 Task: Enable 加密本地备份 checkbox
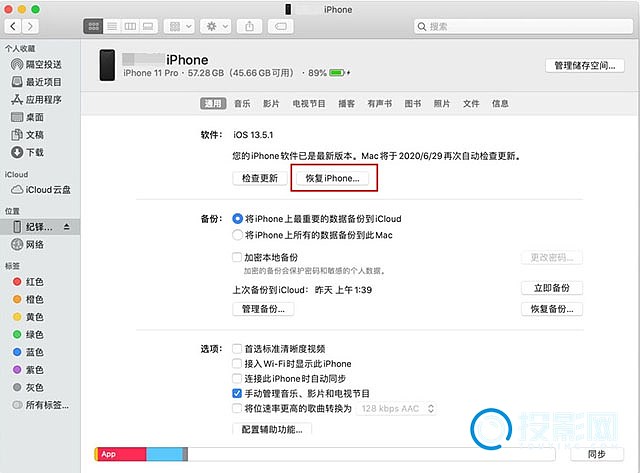(237, 257)
